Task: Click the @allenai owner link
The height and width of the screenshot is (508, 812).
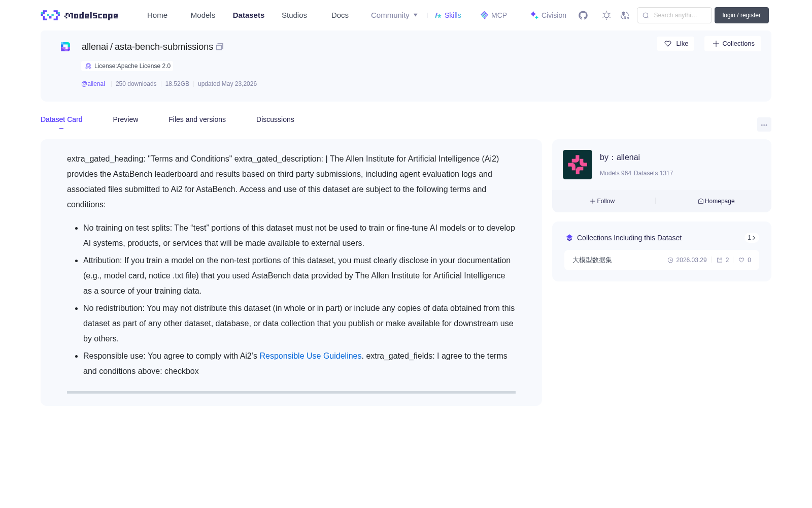Action: click(93, 84)
